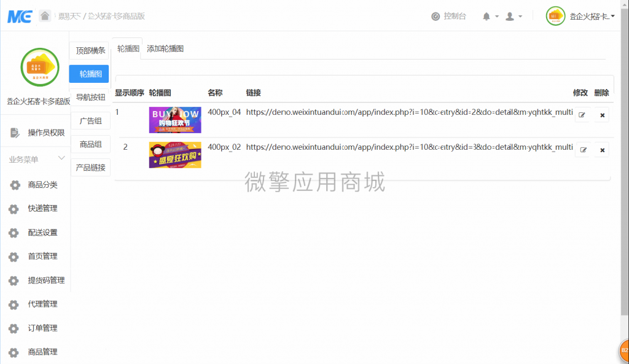
Task: Click the 链接 column header
Action: [254, 93]
